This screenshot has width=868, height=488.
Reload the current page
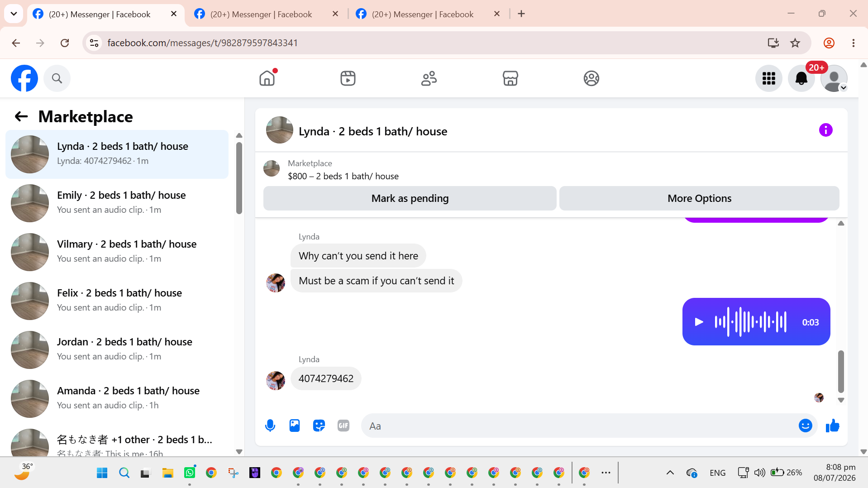(65, 43)
